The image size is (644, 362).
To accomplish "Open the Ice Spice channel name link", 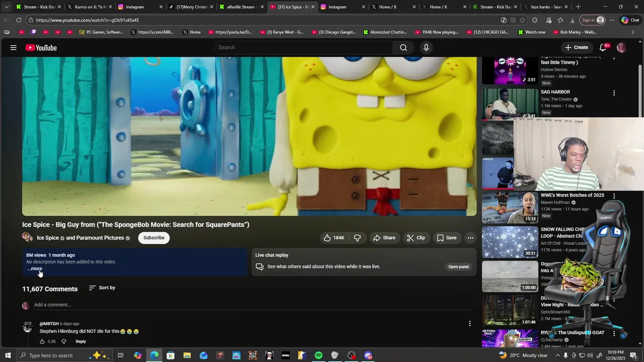I will pos(48,238).
